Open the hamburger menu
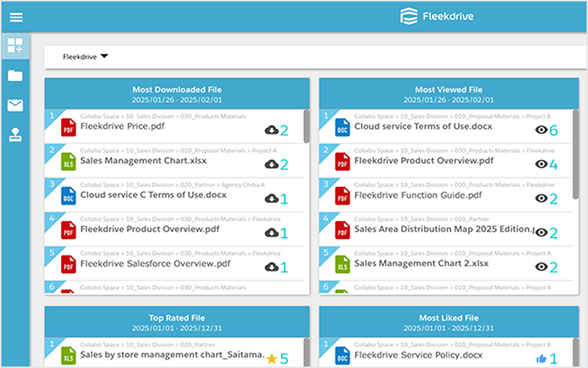 click(16, 17)
